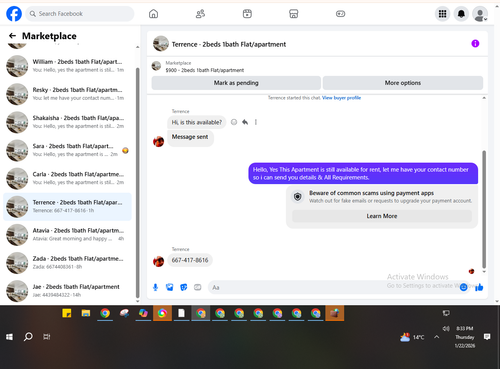Click the Mark as pending button
Viewport: 500px width, 369px height.
(236, 83)
